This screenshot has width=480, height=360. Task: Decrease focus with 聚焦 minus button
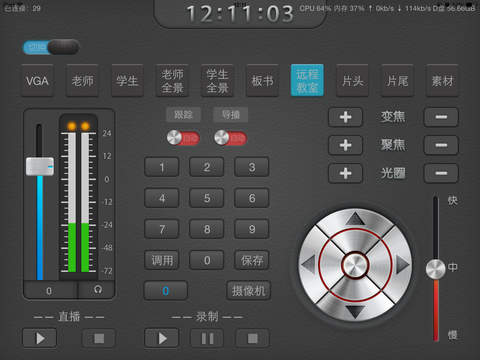tap(441, 145)
